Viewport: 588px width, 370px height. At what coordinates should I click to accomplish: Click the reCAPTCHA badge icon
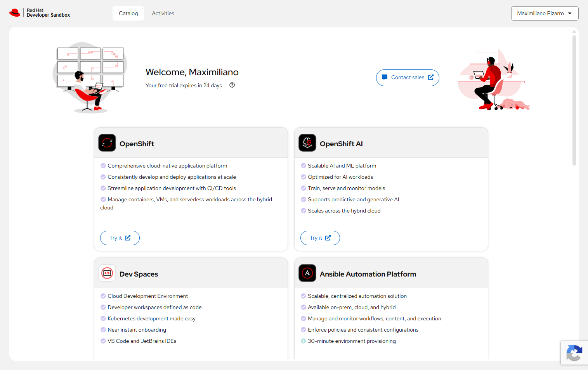574,353
